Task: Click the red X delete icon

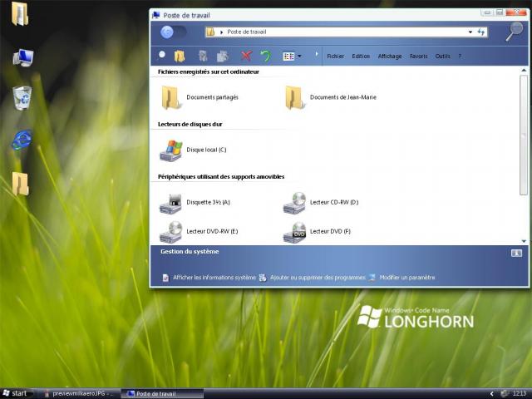Action: pos(247,56)
